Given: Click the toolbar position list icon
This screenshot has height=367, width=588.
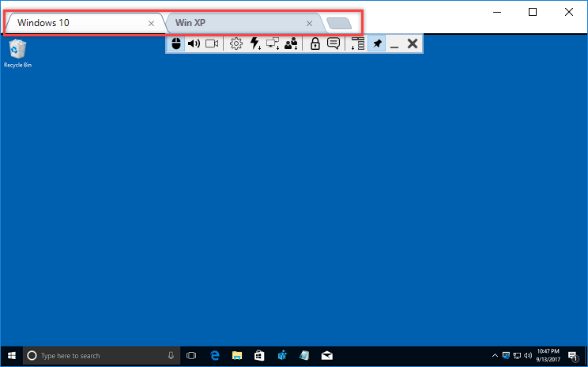Looking at the screenshot, I should 357,44.
